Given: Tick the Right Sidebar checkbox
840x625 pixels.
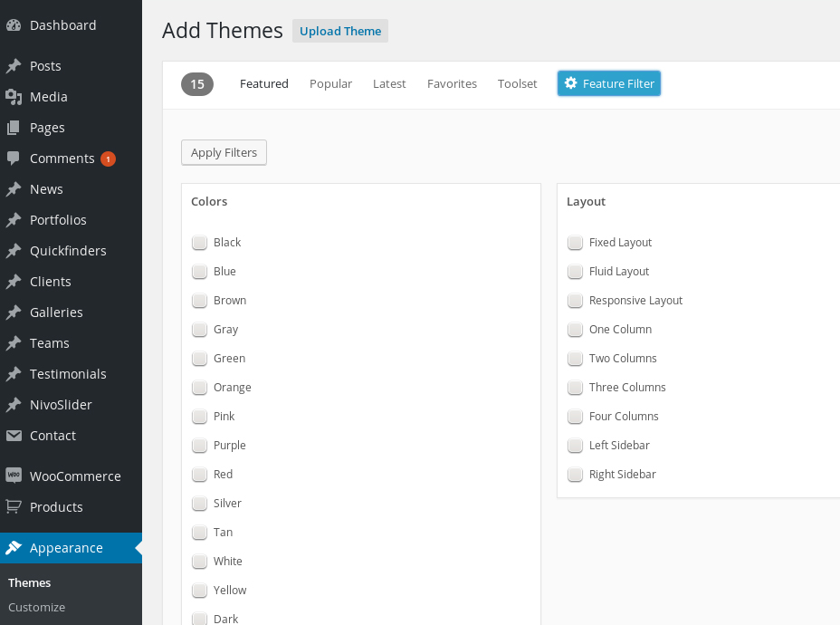Looking at the screenshot, I should [575, 475].
